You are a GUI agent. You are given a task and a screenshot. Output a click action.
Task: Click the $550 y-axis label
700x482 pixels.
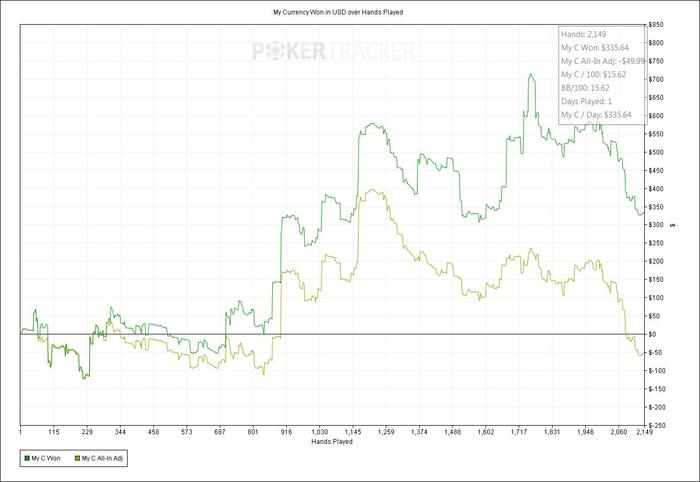[656, 134]
